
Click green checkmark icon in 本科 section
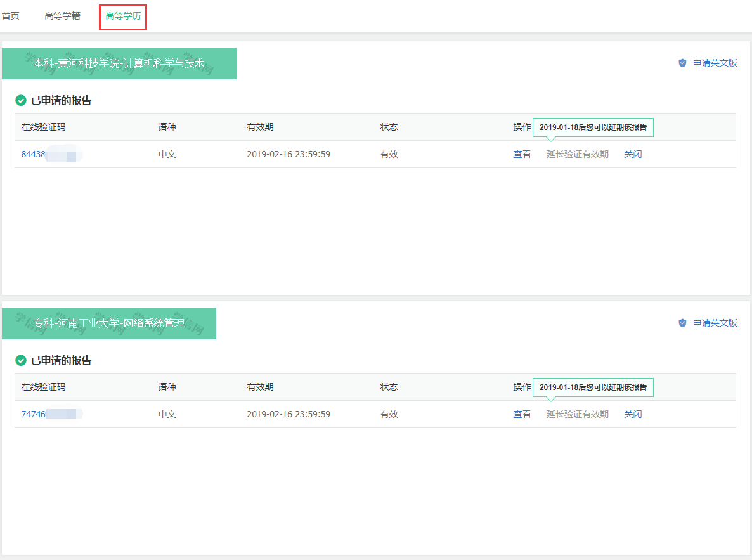[21, 100]
